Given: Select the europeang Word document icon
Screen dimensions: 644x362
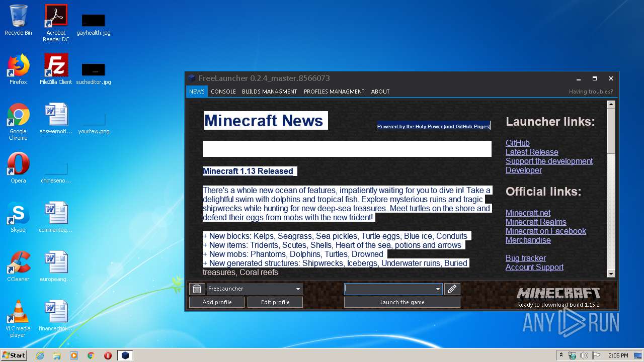Looking at the screenshot, I should (56, 266).
